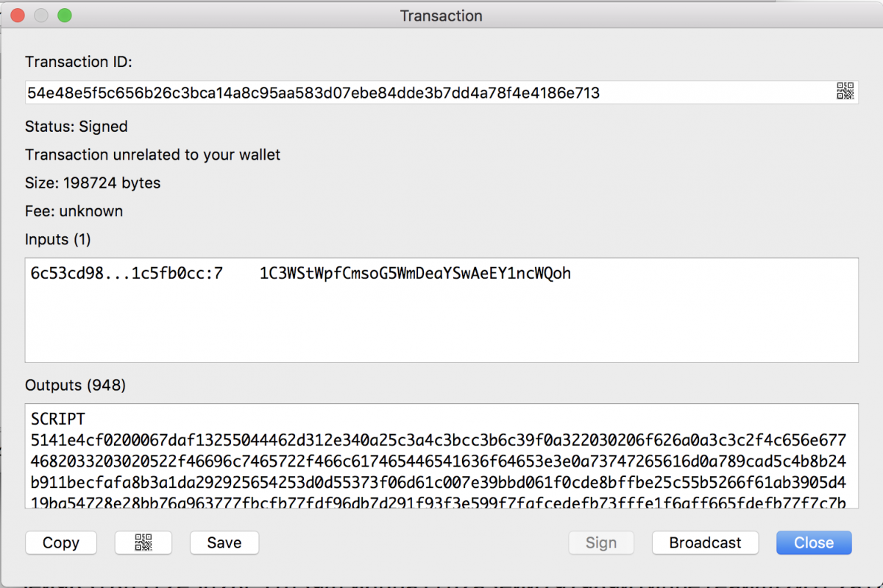The height and width of the screenshot is (588, 883).
Task: Click the Transaction ID text field
Action: coord(441,93)
